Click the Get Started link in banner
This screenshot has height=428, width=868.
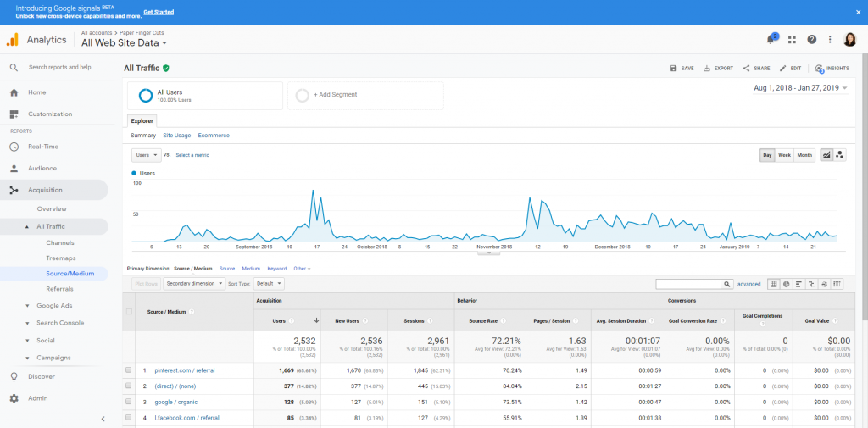pyautogui.click(x=159, y=12)
